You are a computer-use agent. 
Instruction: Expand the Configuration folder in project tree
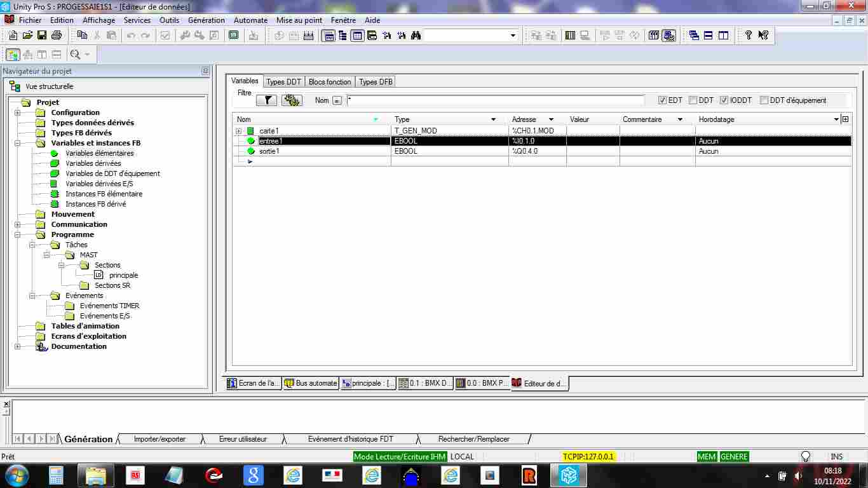17,112
